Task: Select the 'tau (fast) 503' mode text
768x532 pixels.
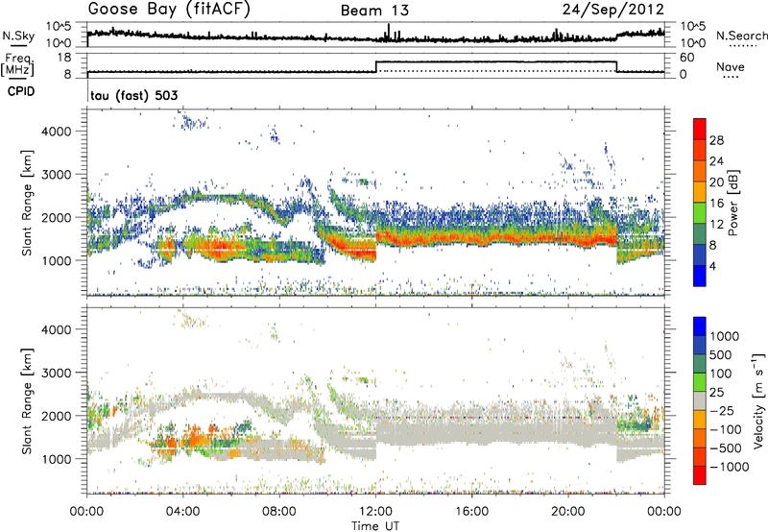Action: pyautogui.click(x=134, y=95)
